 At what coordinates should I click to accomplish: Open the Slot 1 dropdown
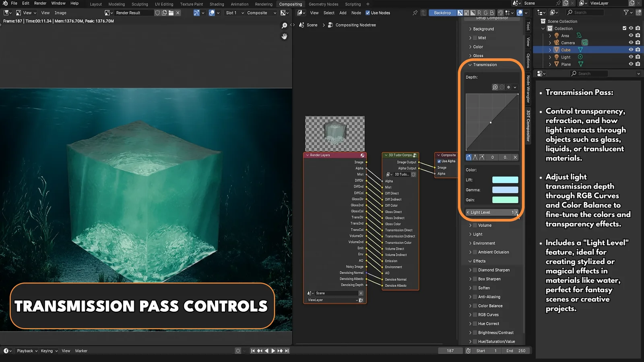coord(233,12)
